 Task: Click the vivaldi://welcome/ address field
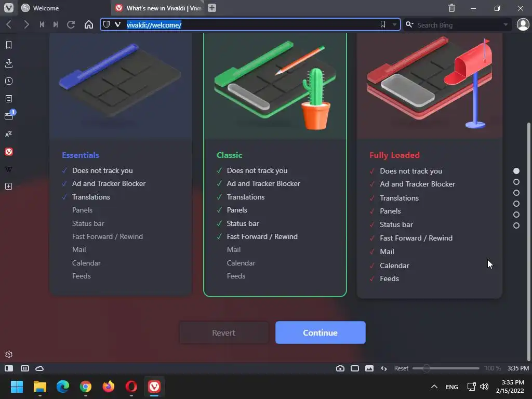tap(251, 25)
